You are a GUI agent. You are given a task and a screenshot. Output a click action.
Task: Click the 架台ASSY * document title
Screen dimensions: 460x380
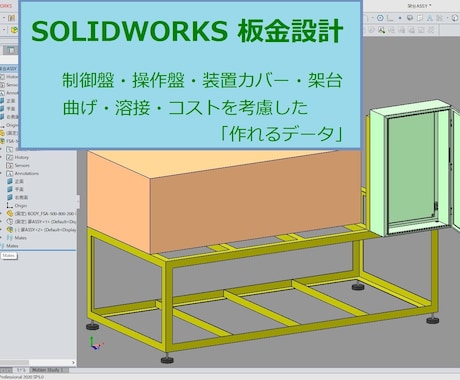pos(420,6)
